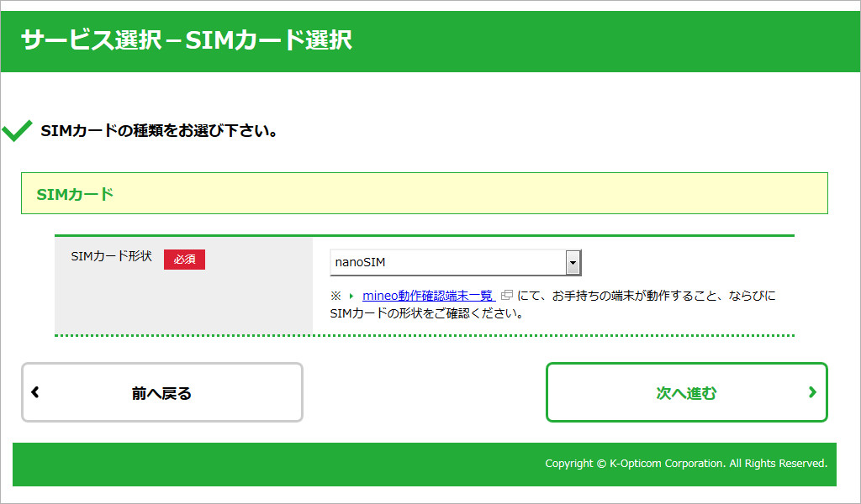
Task: Click the SIMカード形状 label
Action: 112,256
